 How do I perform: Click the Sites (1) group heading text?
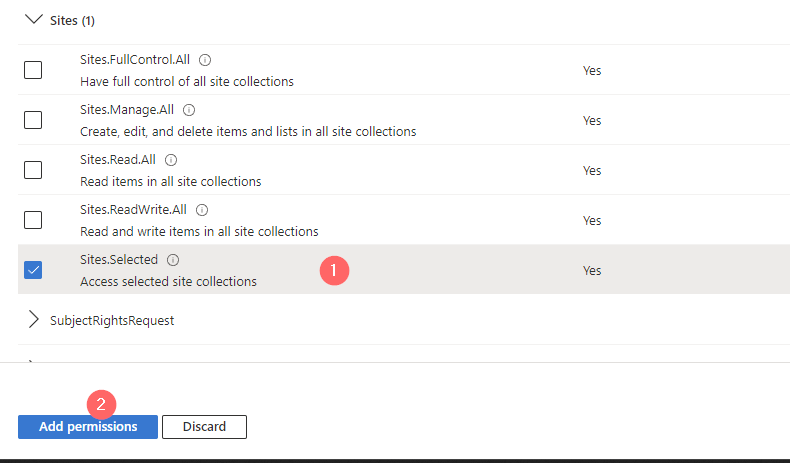point(72,20)
